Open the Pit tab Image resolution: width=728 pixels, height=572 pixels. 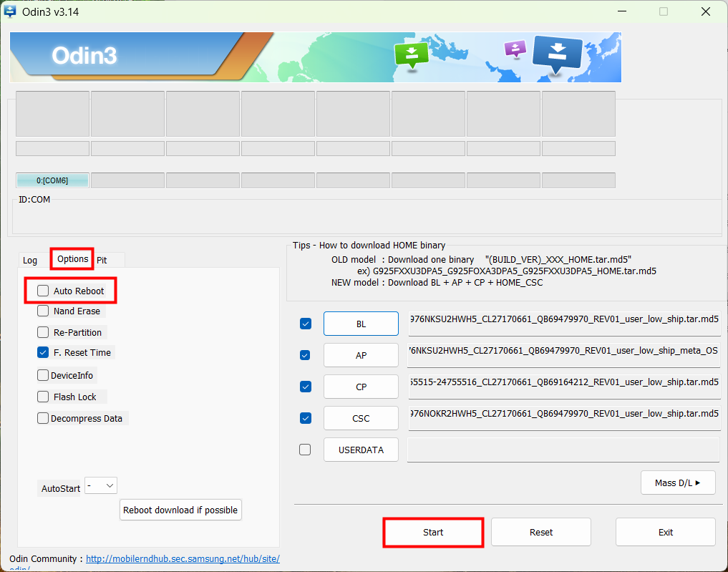tap(102, 260)
